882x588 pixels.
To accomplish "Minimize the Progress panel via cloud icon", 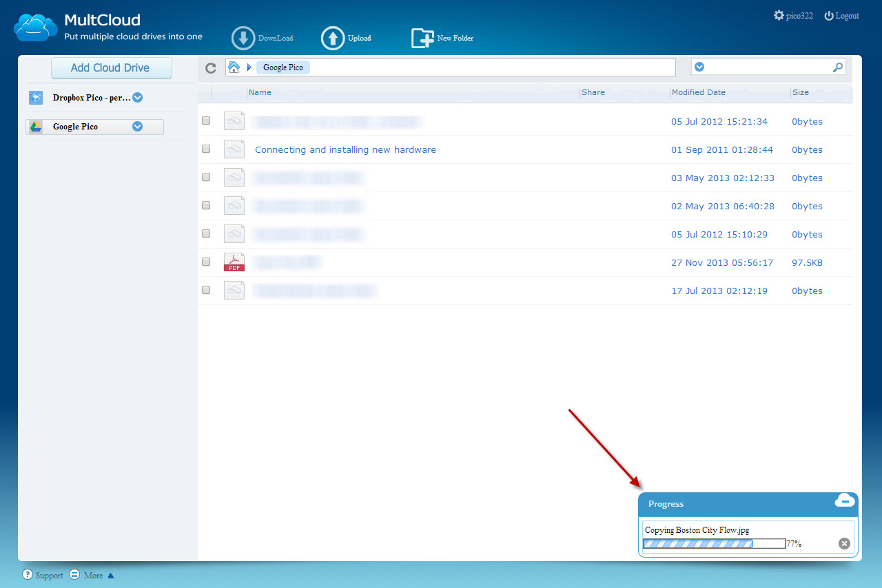I will point(844,501).
